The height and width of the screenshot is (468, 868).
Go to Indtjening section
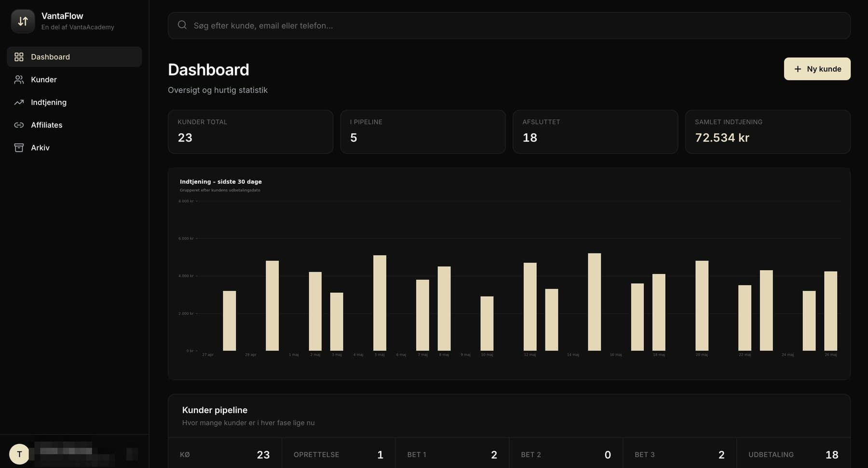[x=74, y=102]
